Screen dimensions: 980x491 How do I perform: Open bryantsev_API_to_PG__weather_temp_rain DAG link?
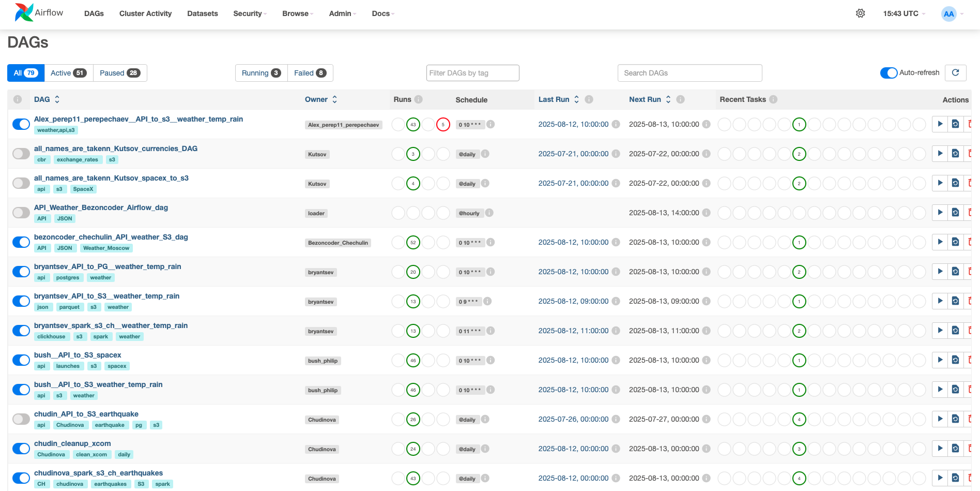[x=108, y=266]
